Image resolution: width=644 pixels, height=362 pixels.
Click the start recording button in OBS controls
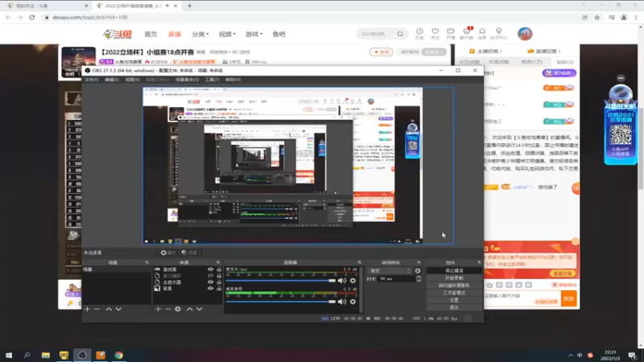click(454, 278)
